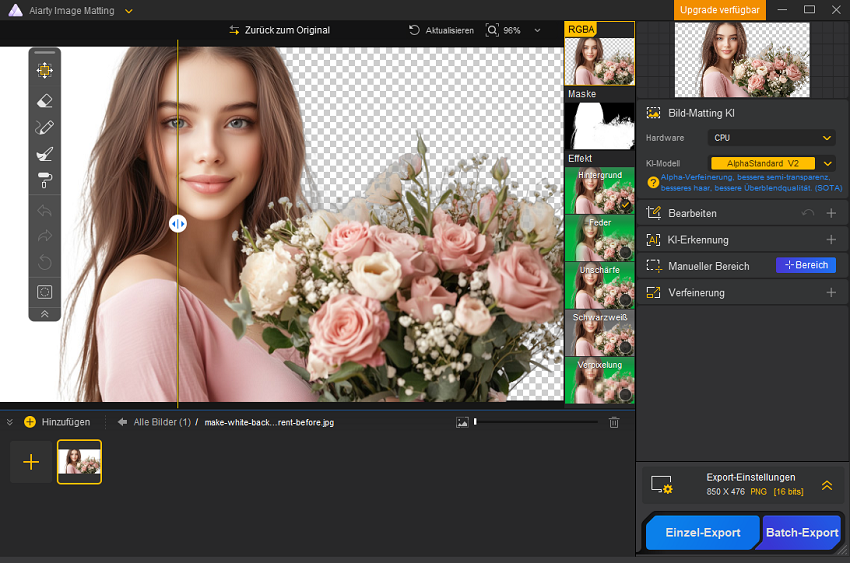
Task: Click the yellow AlphaStandard V2 model field
Action: coord(763,163)
